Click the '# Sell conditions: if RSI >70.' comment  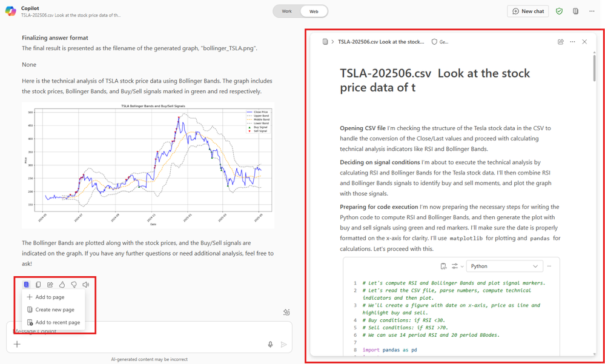point(405,327)
